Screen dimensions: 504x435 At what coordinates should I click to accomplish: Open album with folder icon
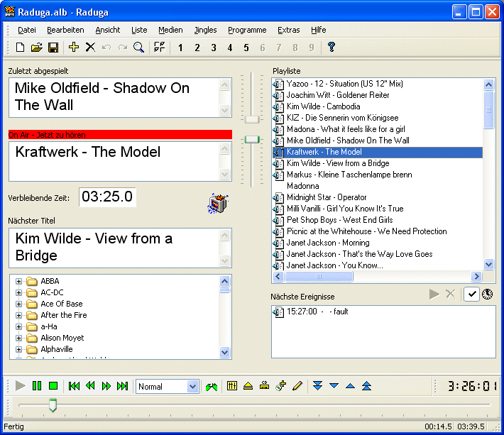point(37,48)
